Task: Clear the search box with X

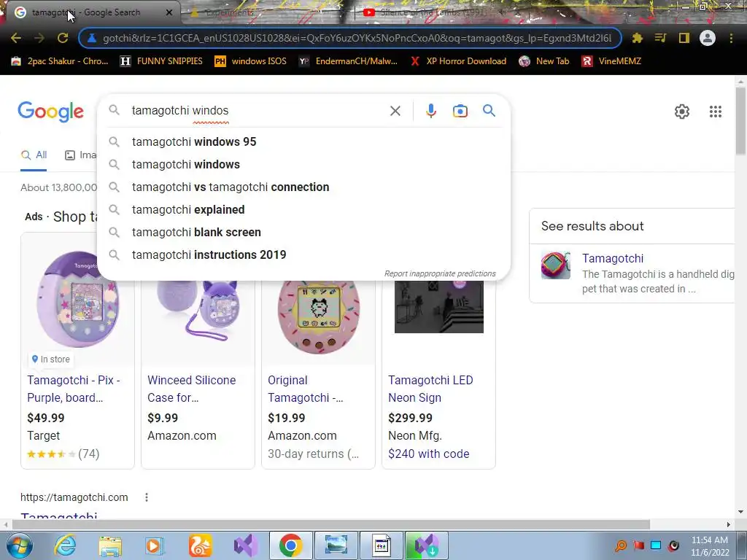Action: (395, 111)
